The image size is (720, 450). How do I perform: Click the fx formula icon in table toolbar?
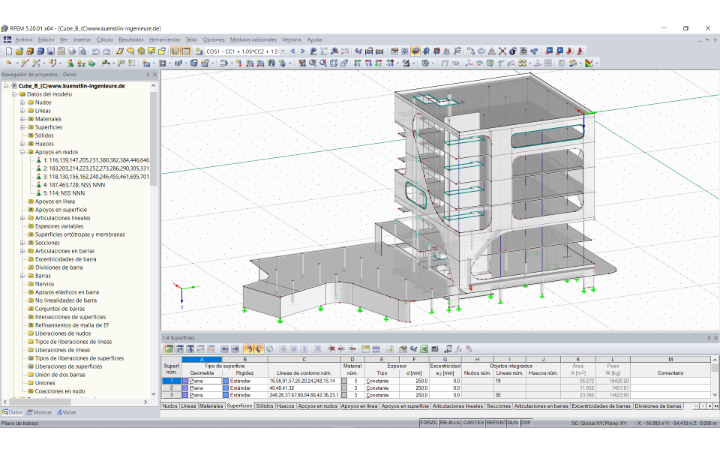click(x=458, y=349)
